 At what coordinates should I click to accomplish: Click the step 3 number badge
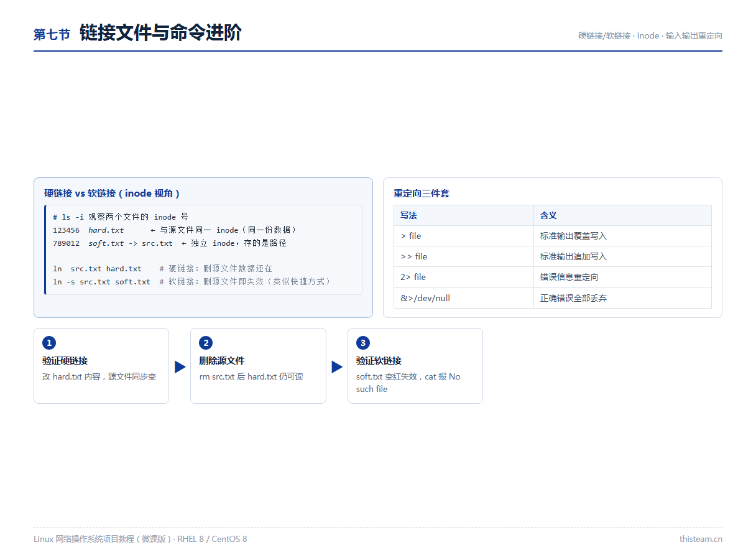[x=363, y=343]
